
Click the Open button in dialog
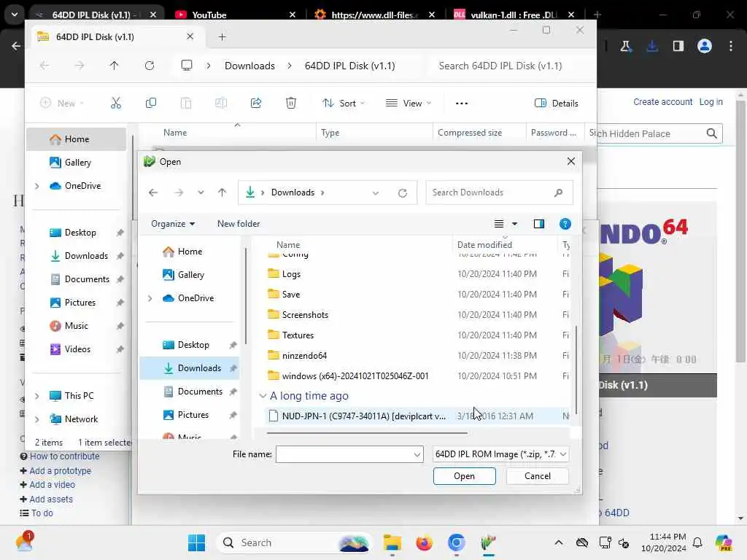(x=464, y=476)
